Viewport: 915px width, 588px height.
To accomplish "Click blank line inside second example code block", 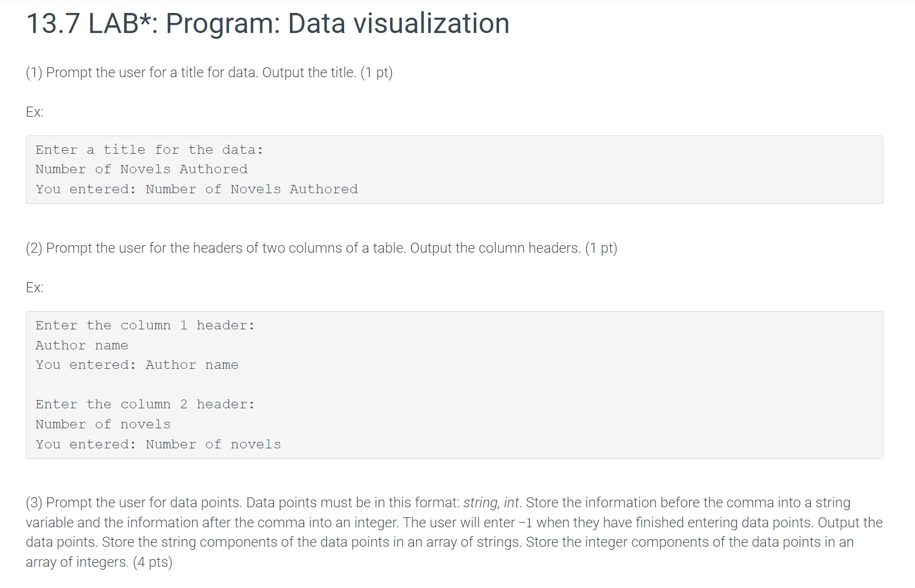I will click(x=454, y=385).
